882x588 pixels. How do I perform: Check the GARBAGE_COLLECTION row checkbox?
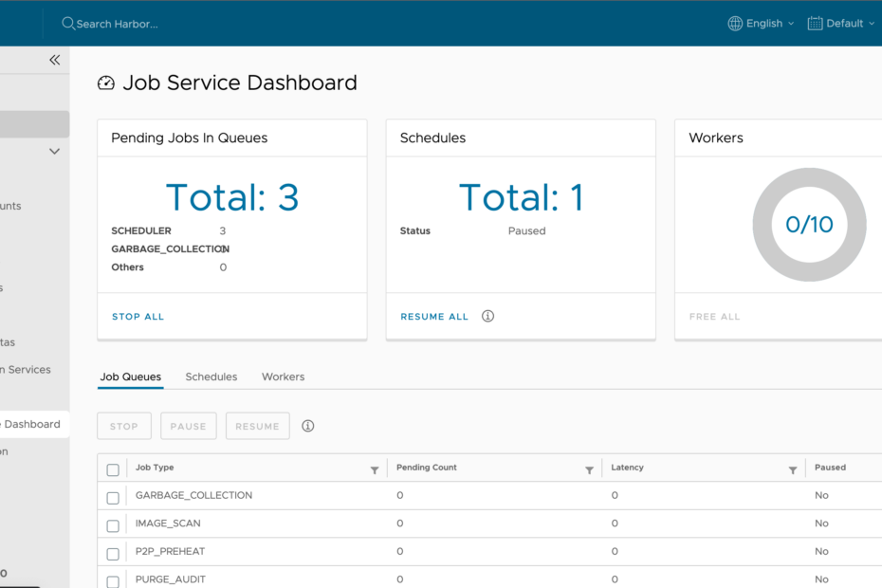[x=113, y=498]
